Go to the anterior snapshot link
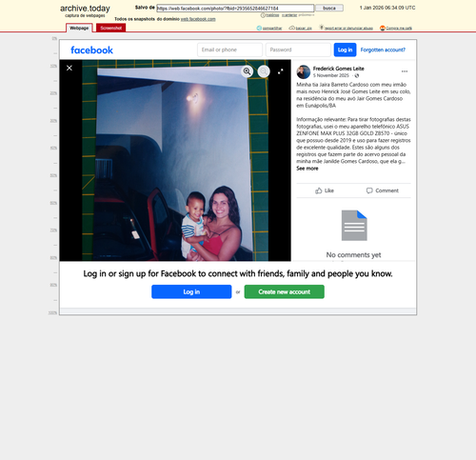476x460 pixels. pyautogui.click(x=289, y=15)
